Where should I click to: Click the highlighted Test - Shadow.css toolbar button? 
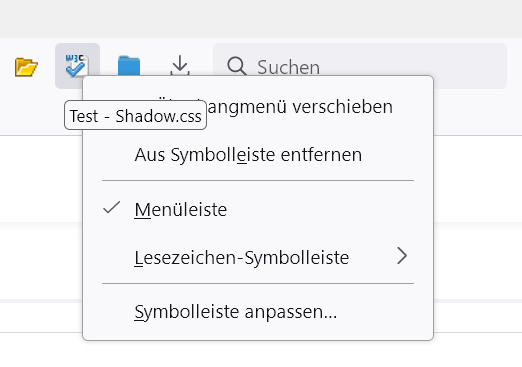77,66
